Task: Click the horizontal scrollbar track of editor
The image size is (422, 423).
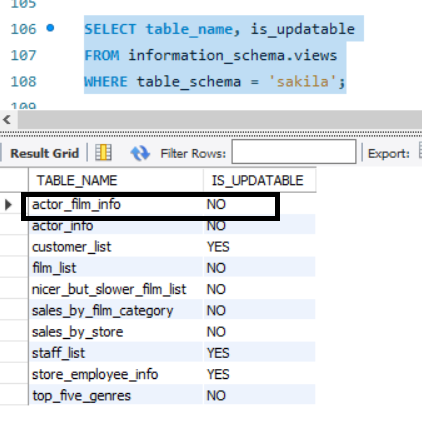Action: pos(220,120)
